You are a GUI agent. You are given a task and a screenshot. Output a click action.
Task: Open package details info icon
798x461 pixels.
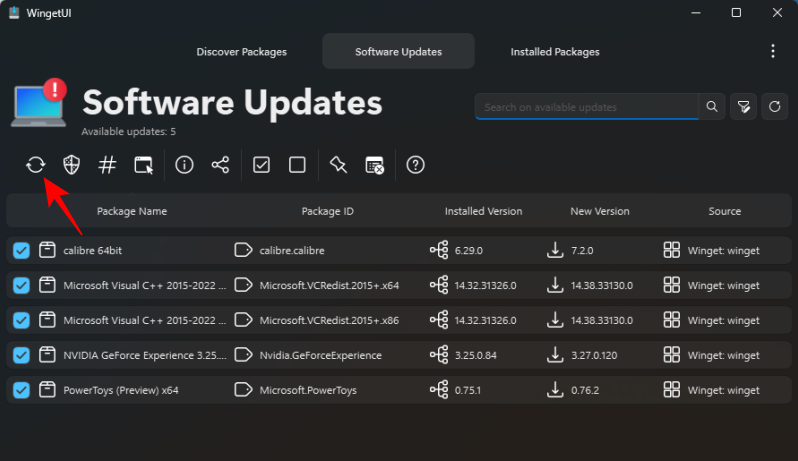pyautogui.click(x=184, y=165)
